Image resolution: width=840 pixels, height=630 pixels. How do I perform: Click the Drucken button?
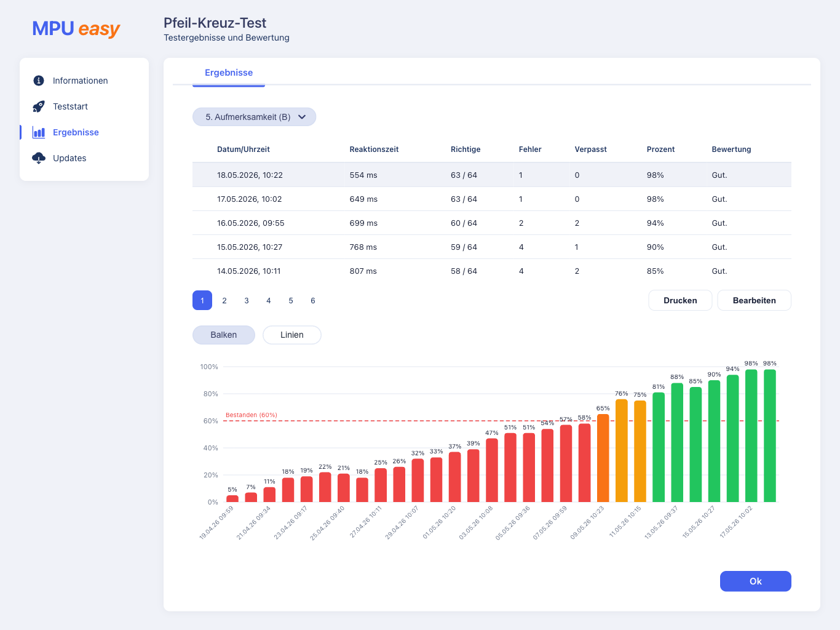coord(680,300)
